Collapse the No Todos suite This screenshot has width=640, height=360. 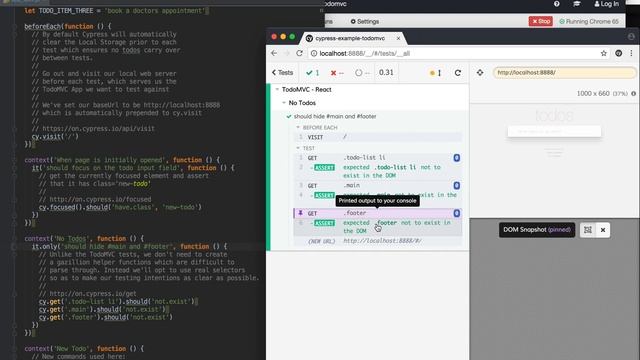click(x=302, y=103)
